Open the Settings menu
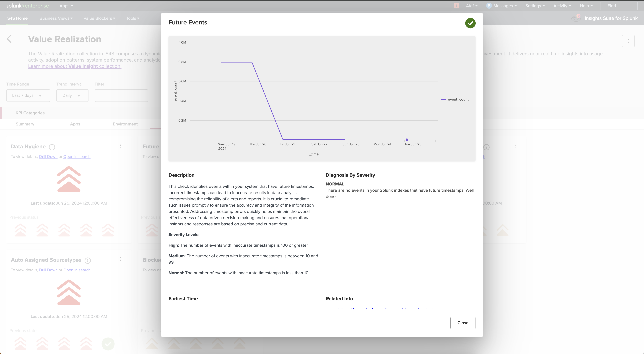644x354 pixels. (535, 6)
